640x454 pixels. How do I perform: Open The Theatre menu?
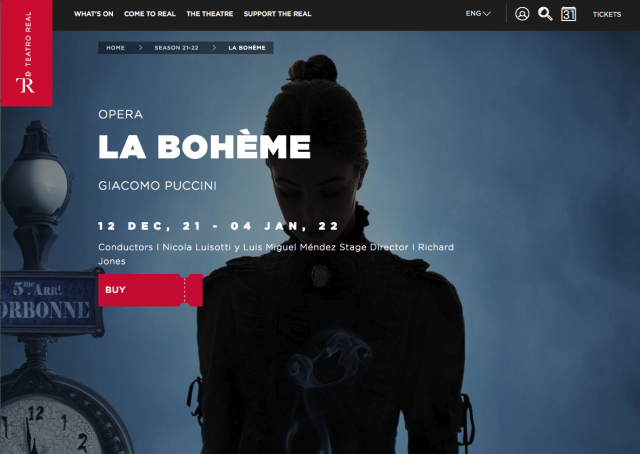coord(210,14)
